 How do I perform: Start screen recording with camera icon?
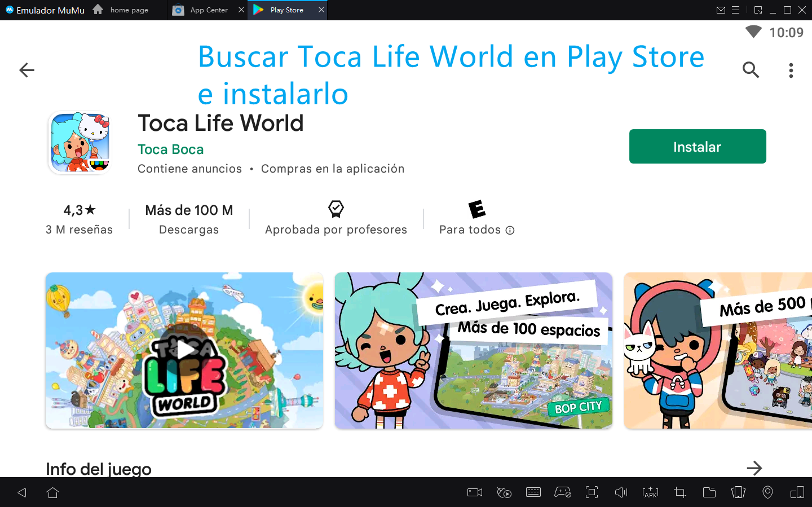pyautogui.click(x=475, y=492)
